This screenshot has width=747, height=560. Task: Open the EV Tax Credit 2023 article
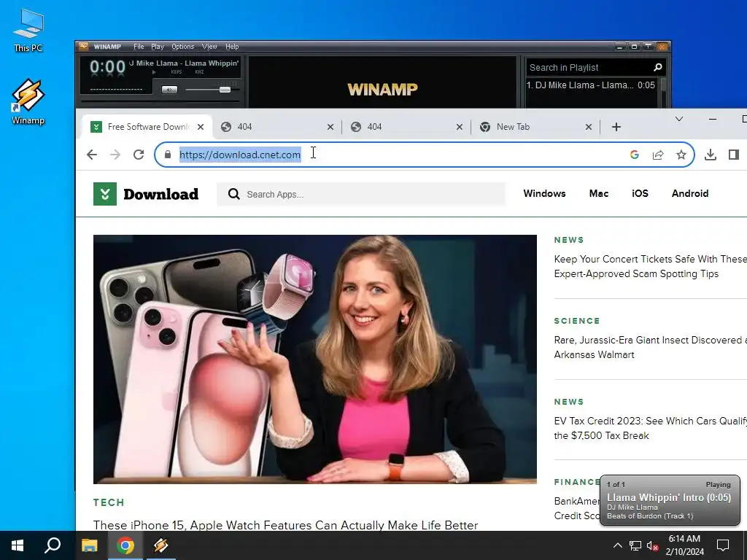(x=650, y=428)
